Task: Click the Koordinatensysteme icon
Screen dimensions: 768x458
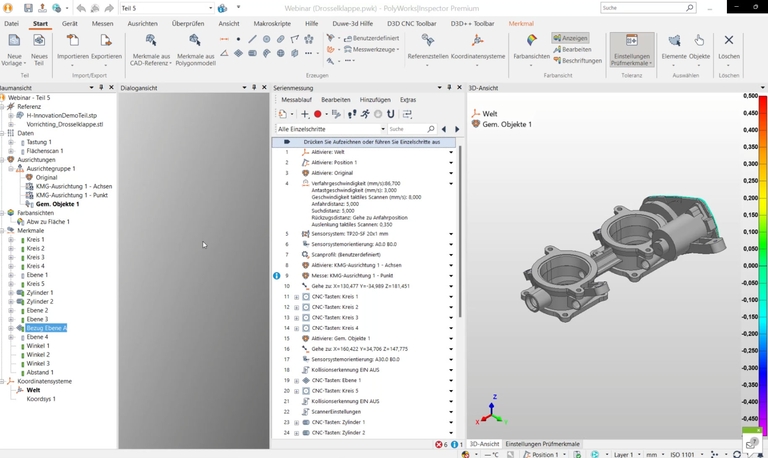Action: point(478,40)
